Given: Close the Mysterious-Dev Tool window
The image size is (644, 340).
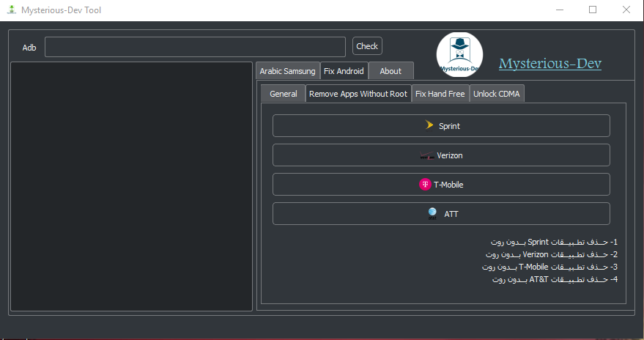Looking at the screenshot, I should [626, 10].
